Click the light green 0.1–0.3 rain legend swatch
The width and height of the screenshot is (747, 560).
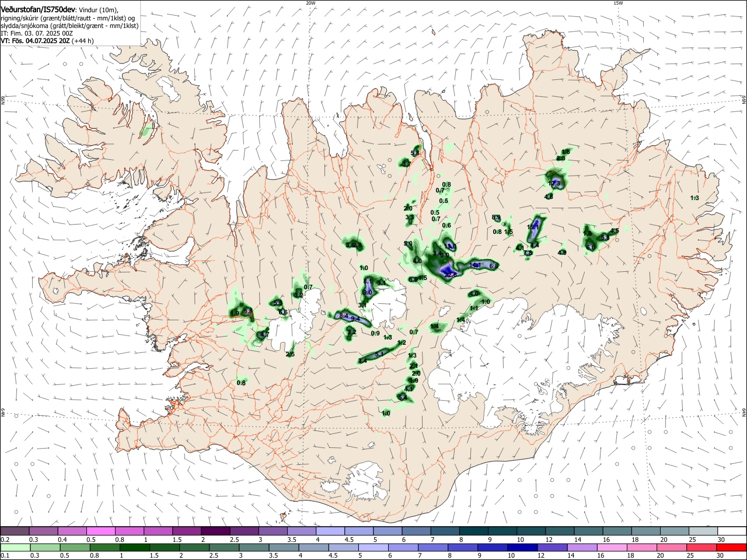coord(16,547)
